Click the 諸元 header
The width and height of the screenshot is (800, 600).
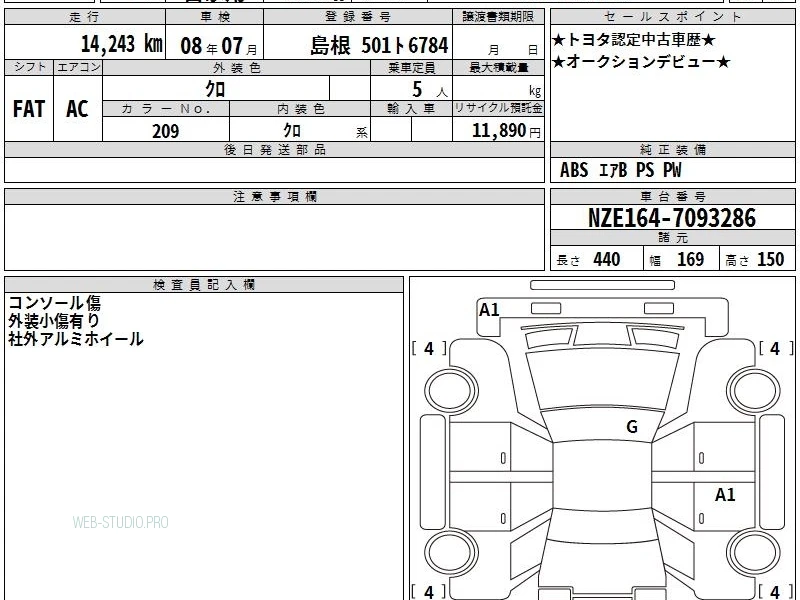click(x=673, y=237)
